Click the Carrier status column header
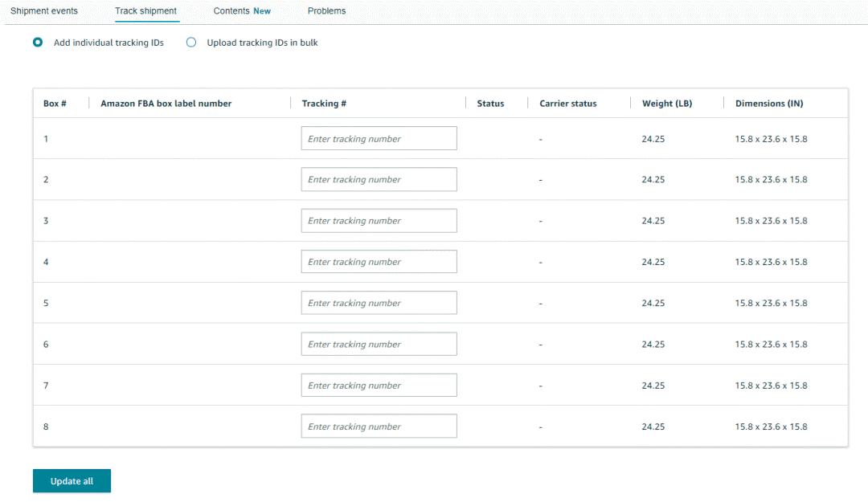Viewport: 868px width, 502px height. [567, 104]
